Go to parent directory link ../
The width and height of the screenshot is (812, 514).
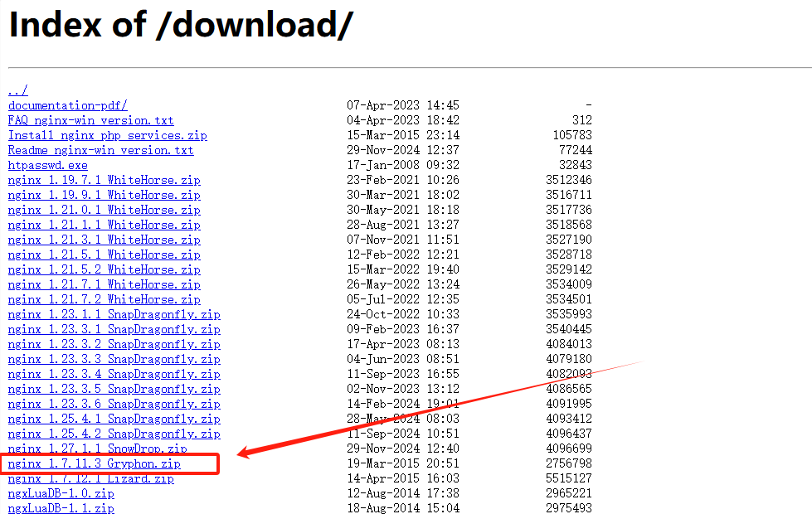click(18, 90)
